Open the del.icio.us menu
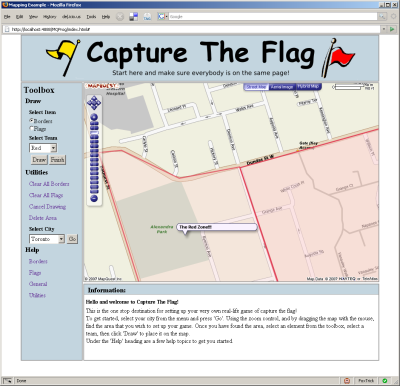This screenshot has width=400, height=386. pos(71,17)
